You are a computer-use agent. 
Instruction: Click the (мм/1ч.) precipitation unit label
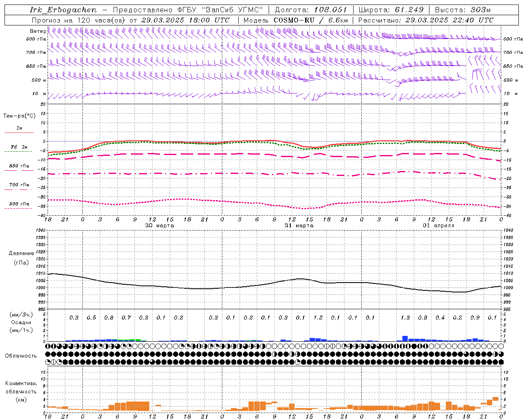pos(21,330)
